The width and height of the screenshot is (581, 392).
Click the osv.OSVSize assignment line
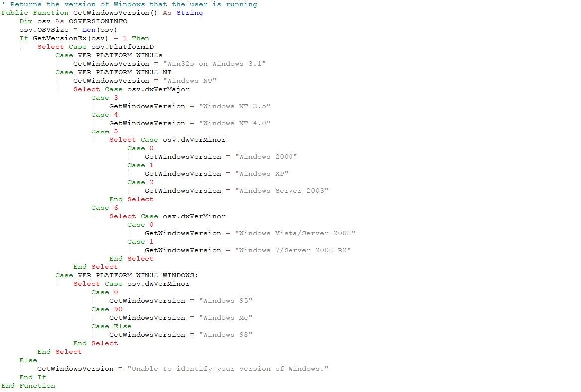point(68,30)
